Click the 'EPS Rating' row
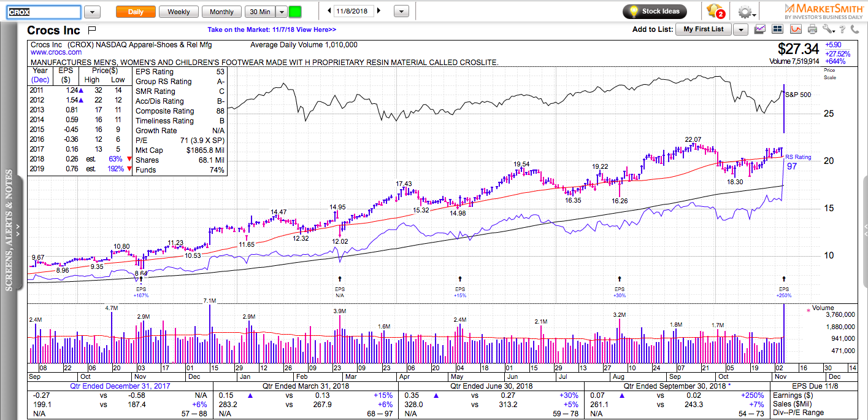 [x=180, y=72]
